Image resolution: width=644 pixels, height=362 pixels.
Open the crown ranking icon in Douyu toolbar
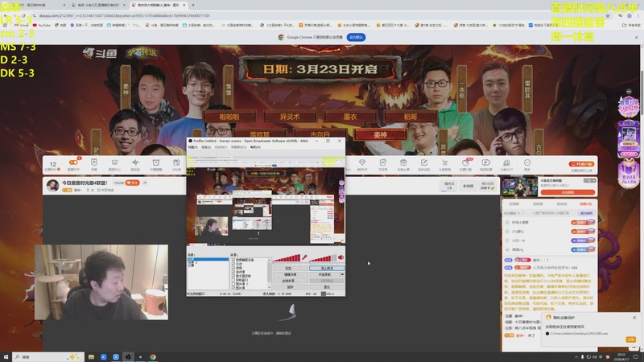pos(506,162)
